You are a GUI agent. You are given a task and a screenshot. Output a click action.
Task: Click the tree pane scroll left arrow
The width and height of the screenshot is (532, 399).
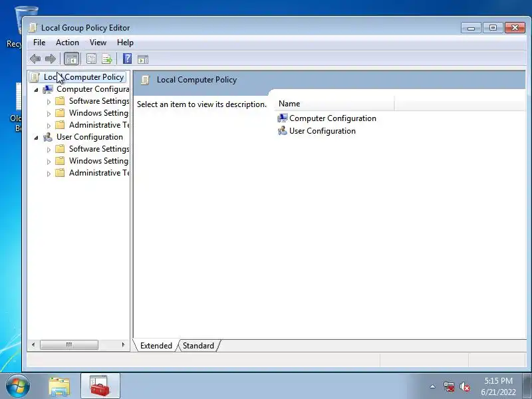pos(33,345)
